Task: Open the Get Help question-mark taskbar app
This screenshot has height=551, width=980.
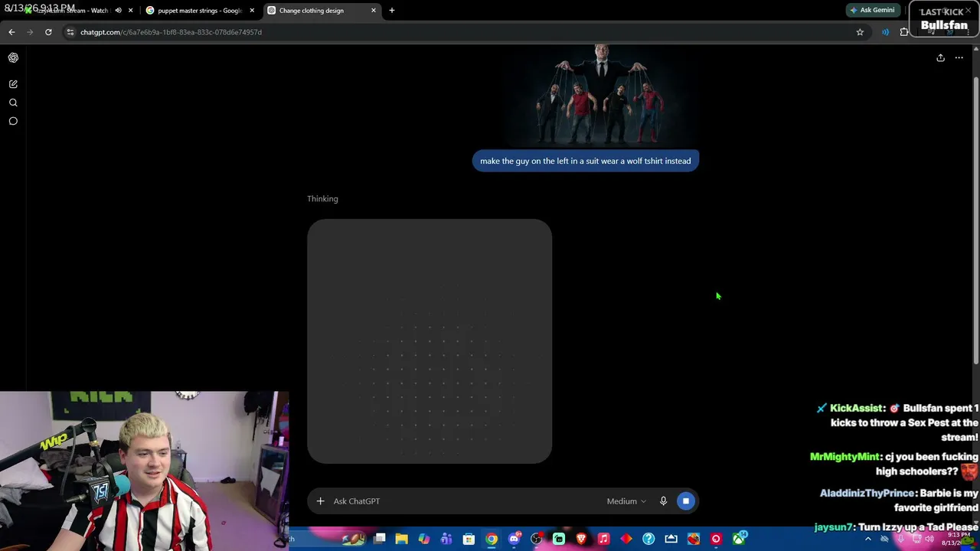Action: pos(648,540)
